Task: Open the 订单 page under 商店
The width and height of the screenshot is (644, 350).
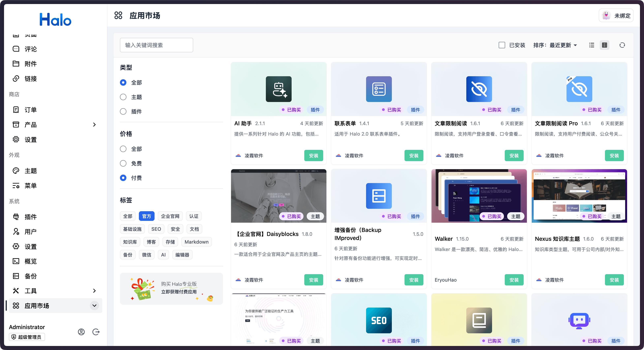Action: click(x=31, y=109)
